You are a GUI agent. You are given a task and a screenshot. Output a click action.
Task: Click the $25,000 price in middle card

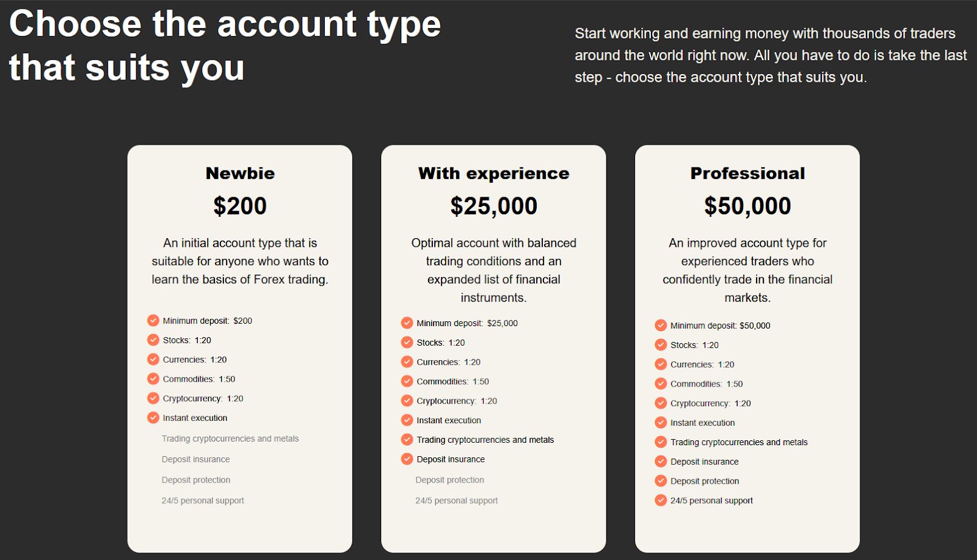pos(493,206)
